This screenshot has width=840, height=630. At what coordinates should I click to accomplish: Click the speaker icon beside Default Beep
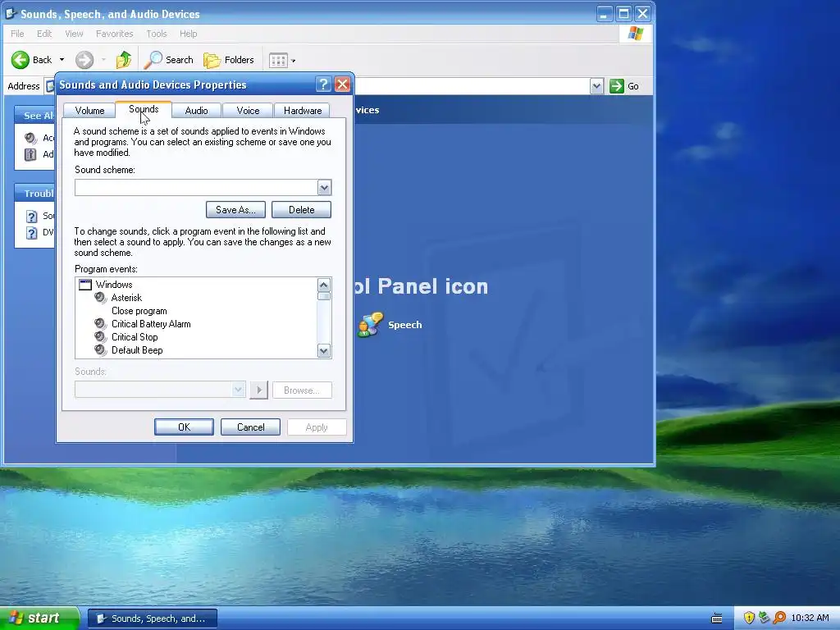[x=101, y=350]
